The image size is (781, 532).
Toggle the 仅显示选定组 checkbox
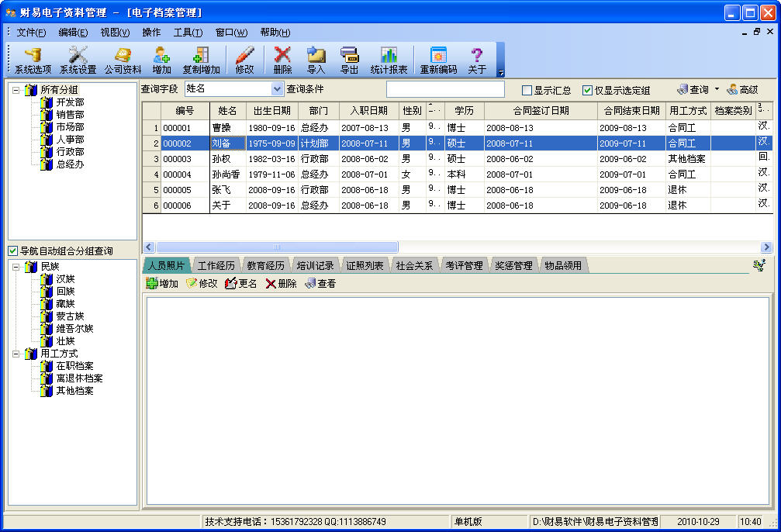(587, 90)
